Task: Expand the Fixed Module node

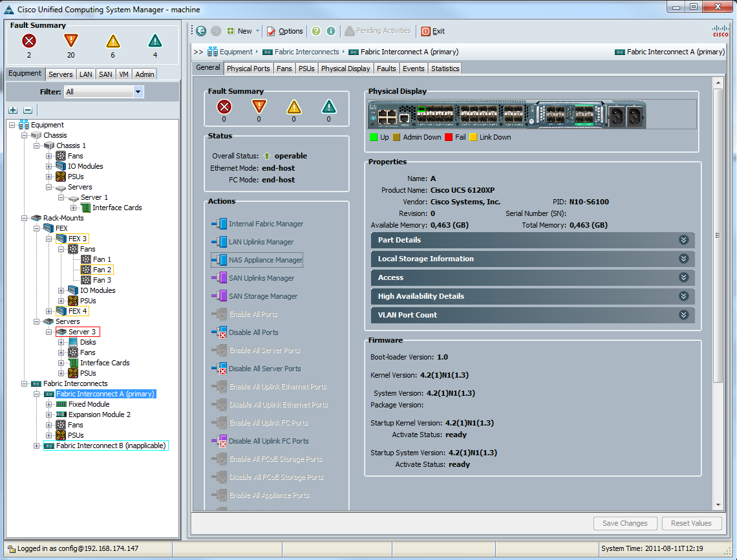Action: pos(49,404)
